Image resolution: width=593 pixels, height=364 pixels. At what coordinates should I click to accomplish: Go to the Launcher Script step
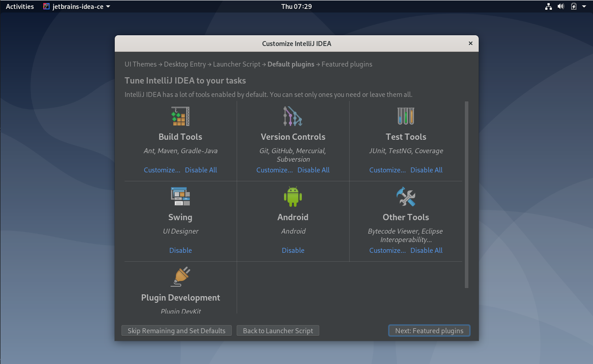point(237,64)
